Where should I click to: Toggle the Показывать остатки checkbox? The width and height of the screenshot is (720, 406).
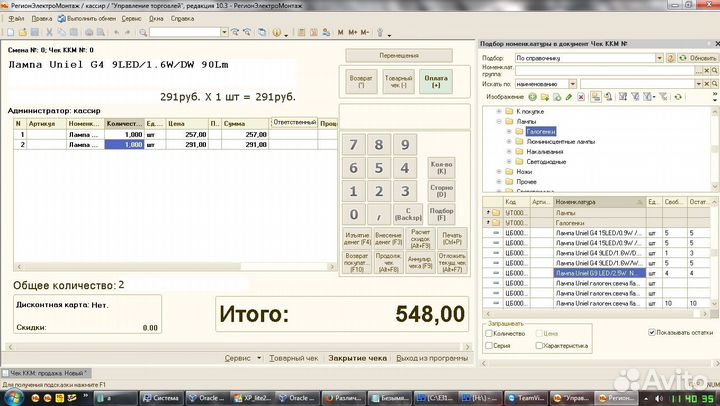(x=651, y=332)
